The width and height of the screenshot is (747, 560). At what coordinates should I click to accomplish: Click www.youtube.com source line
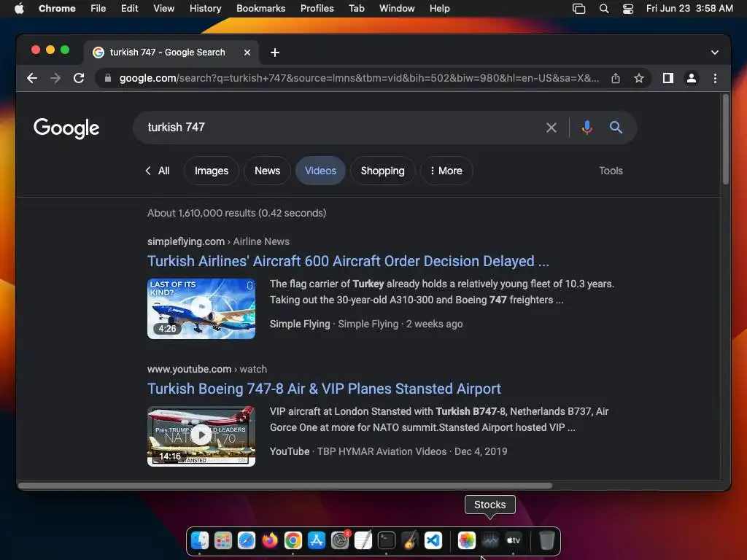pos(206,369)
